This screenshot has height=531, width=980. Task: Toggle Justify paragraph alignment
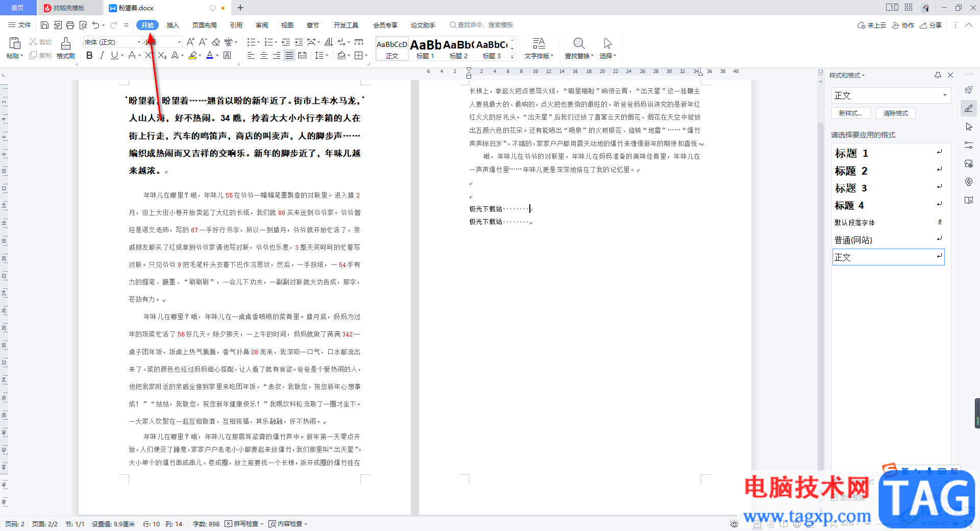pyautogui.click(x=289, y=55)
